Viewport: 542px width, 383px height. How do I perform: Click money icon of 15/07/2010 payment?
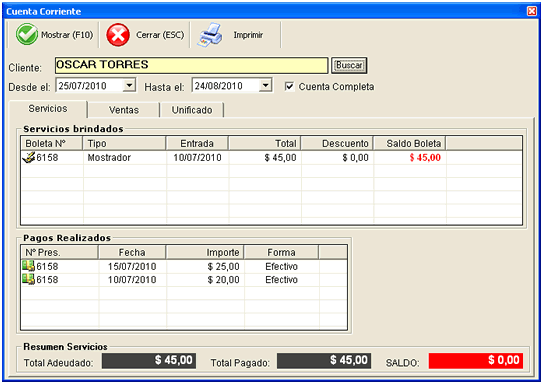pyautogui.click(x=28, y=266)
